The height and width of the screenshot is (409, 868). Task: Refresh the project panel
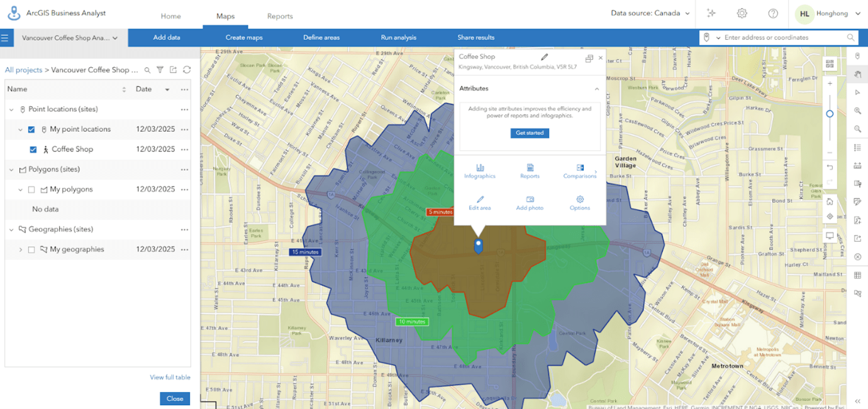click(187, 70)
